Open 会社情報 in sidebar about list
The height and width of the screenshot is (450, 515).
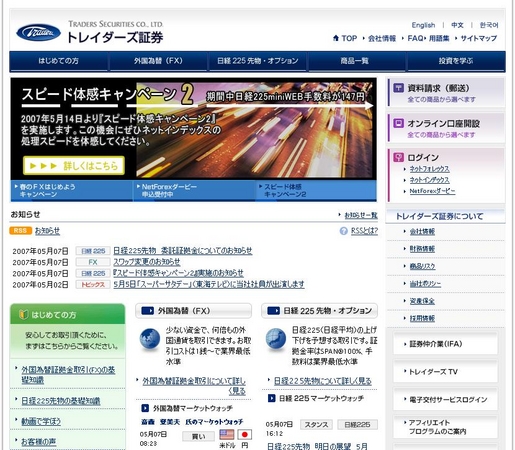tap(422, 231)
